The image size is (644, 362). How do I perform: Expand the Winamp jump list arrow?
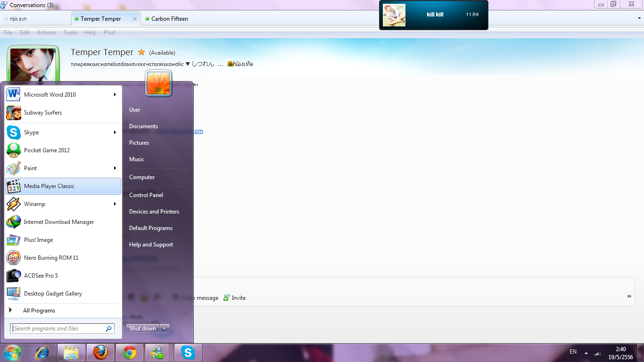click(x=115, y=204)
